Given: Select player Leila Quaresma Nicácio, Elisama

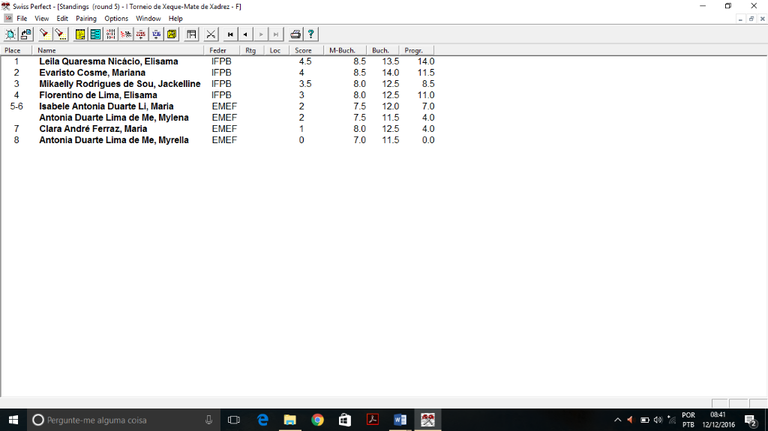Looking at the screenshot, I should (110, 62).
